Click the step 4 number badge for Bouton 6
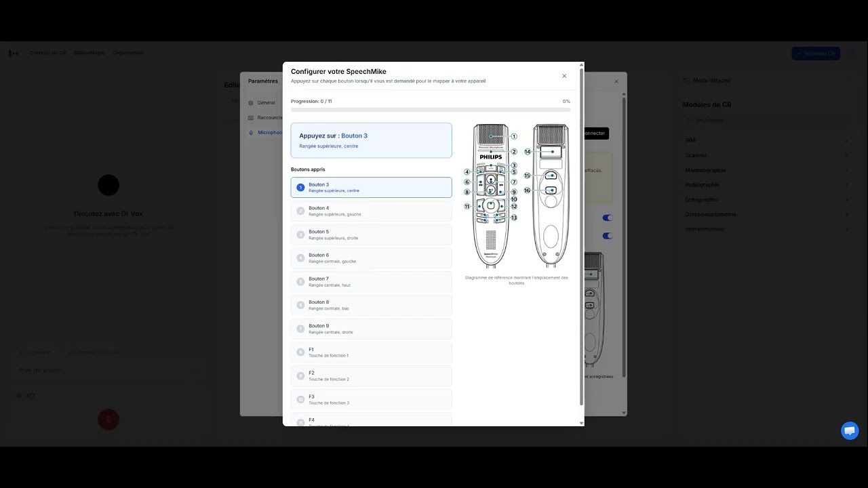The width and height of the screenshot is (868, 488). [300, 258]
